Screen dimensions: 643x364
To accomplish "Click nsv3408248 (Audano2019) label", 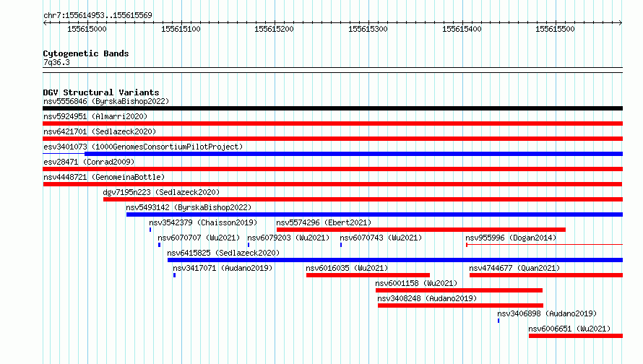I will [x=427, y=298].
